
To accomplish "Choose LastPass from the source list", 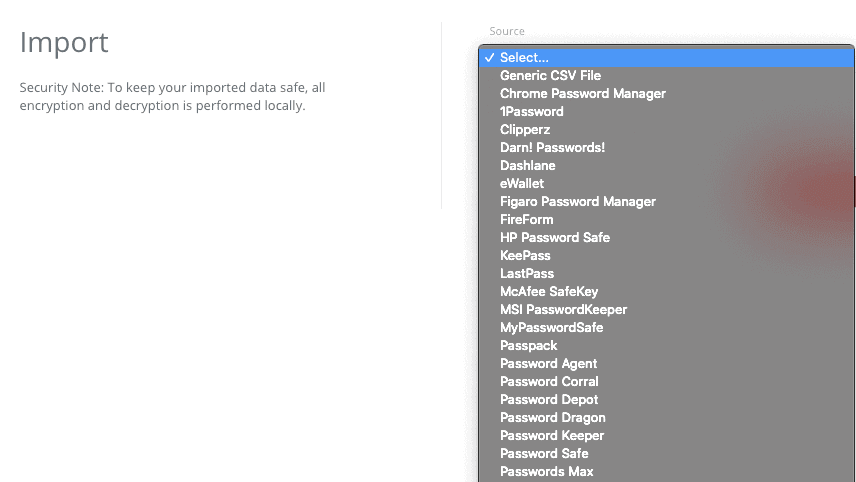I will click(x=666, y=273).
